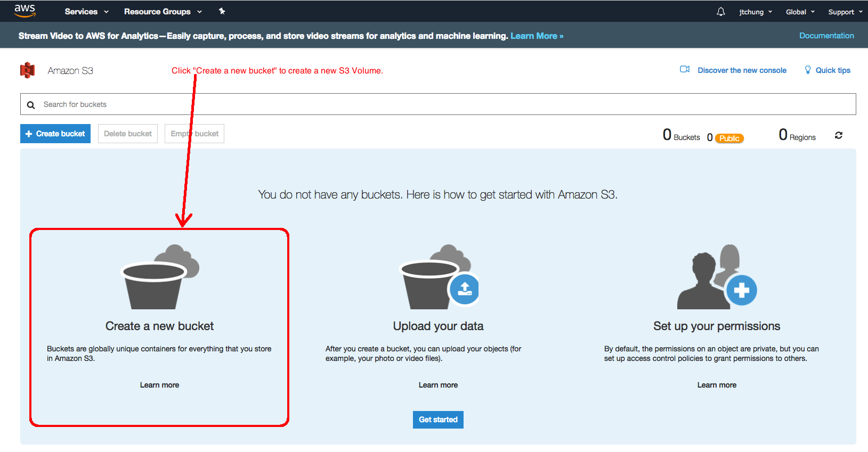Open the Documentation link
The image size is (868, 452).
(826, 36)
